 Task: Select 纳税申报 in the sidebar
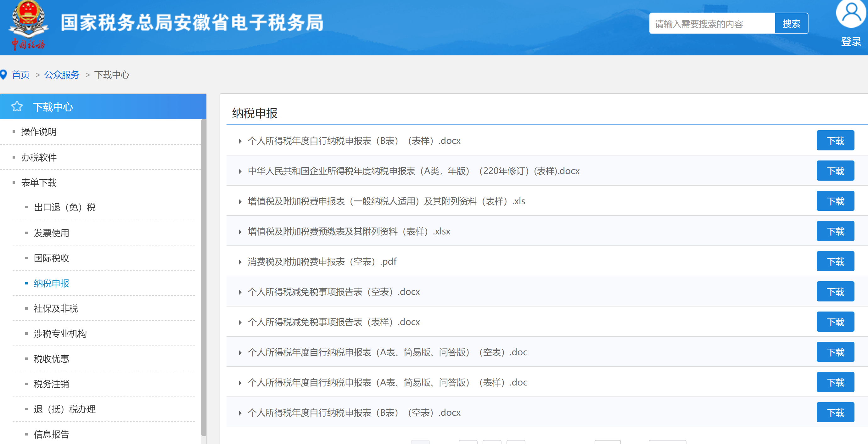coord(51,283)
